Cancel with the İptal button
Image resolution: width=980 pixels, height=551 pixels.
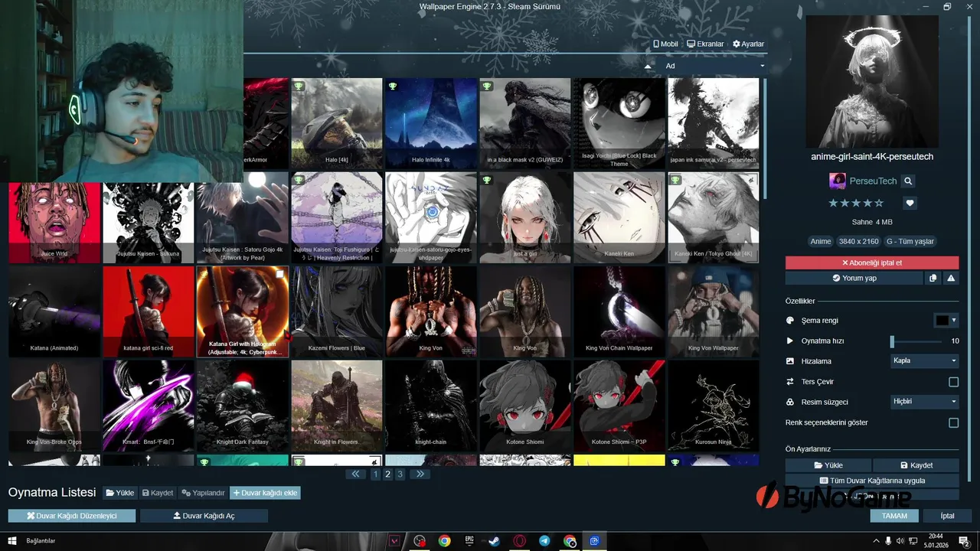pos(948,516)
